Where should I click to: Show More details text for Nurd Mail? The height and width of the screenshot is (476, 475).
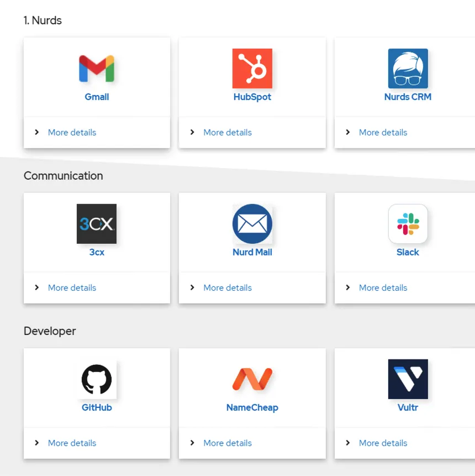(x=228, y=287)
